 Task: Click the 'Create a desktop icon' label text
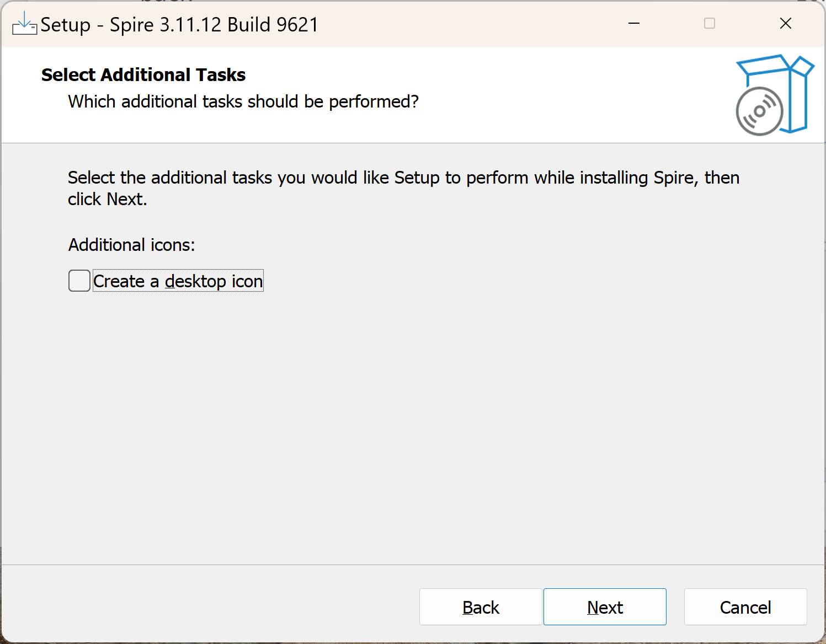click(178, 281)
